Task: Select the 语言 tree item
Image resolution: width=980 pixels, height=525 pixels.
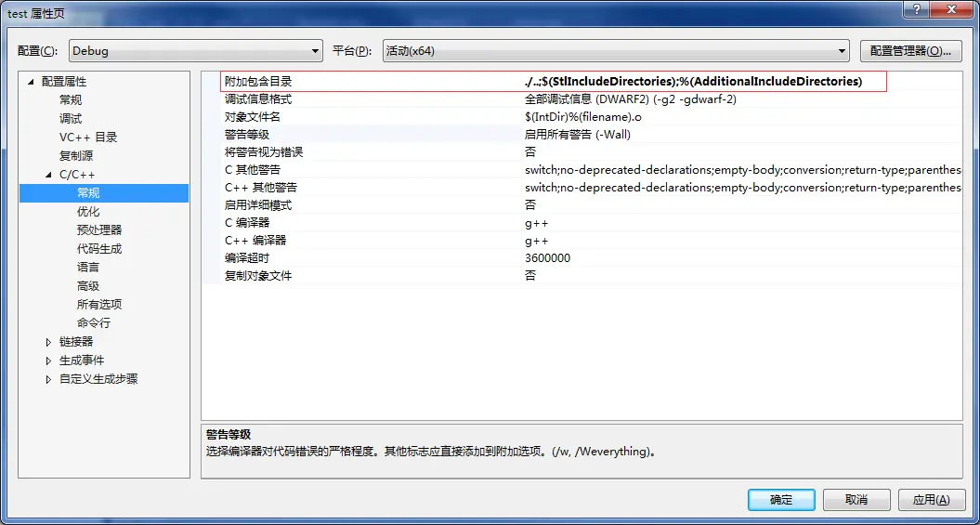Action: point(88,268)
